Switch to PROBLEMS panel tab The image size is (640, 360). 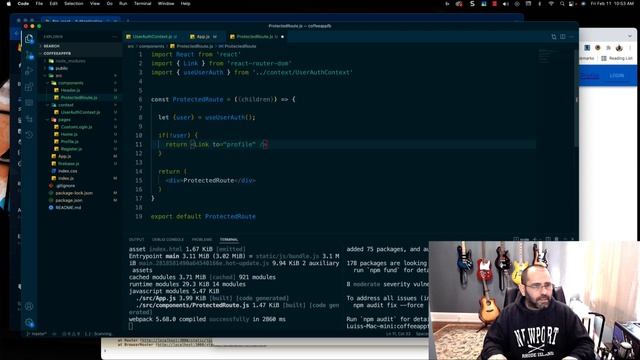202,240
